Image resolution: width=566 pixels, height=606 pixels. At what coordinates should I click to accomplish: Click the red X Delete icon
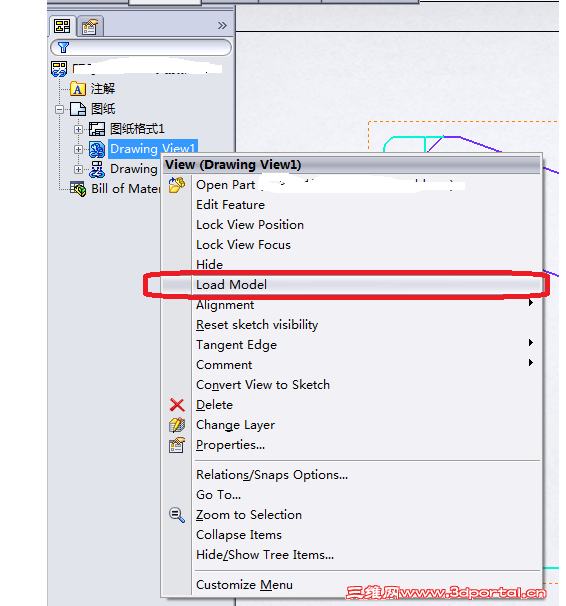pos(177,405)
